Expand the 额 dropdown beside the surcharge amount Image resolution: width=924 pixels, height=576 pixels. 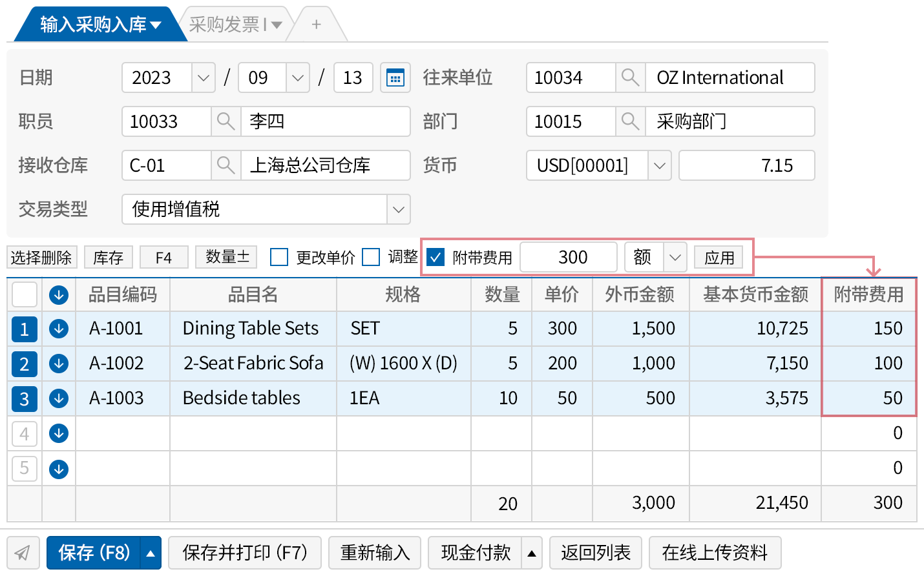pos(675,258)
